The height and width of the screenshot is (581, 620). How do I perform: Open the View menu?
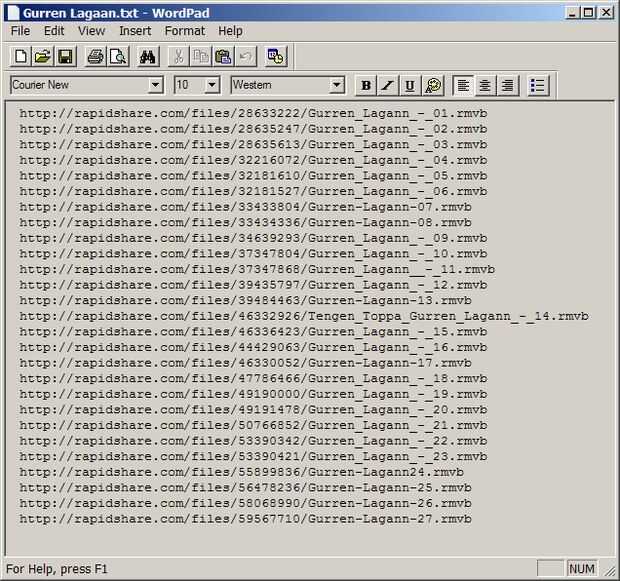click(x=91, y=31)
